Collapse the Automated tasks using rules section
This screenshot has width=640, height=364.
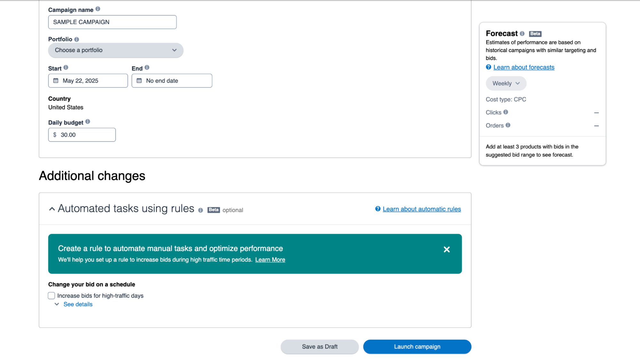52,209
